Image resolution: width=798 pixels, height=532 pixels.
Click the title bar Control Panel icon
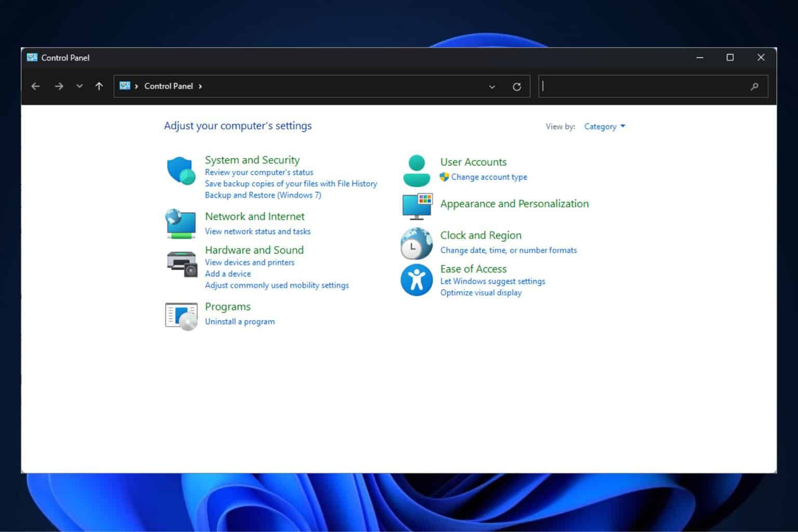click(32, 58)
